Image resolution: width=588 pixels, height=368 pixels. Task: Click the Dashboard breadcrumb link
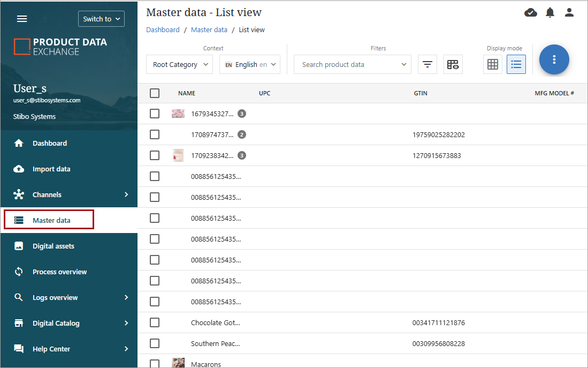tap(163, 30)
